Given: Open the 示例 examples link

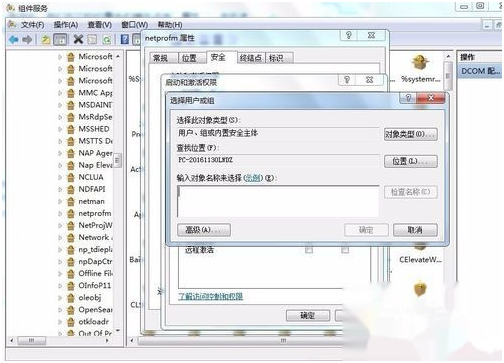Looking at the screenshot, I should (253, 178).
